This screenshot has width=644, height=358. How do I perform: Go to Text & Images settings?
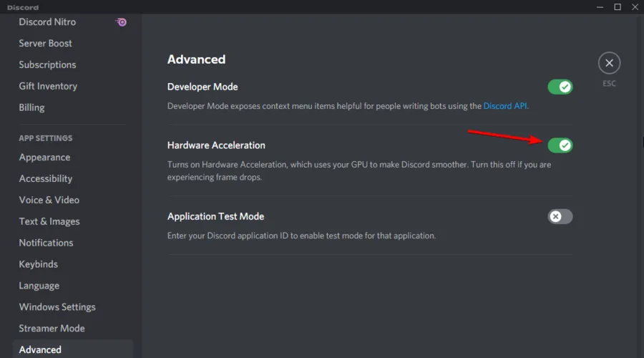[49, 221]
